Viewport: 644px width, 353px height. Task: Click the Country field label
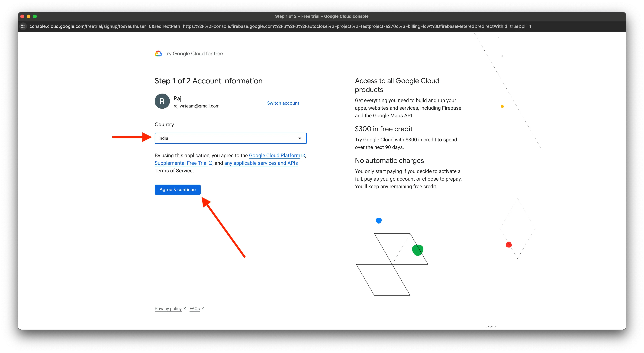(x=164, y=124)
